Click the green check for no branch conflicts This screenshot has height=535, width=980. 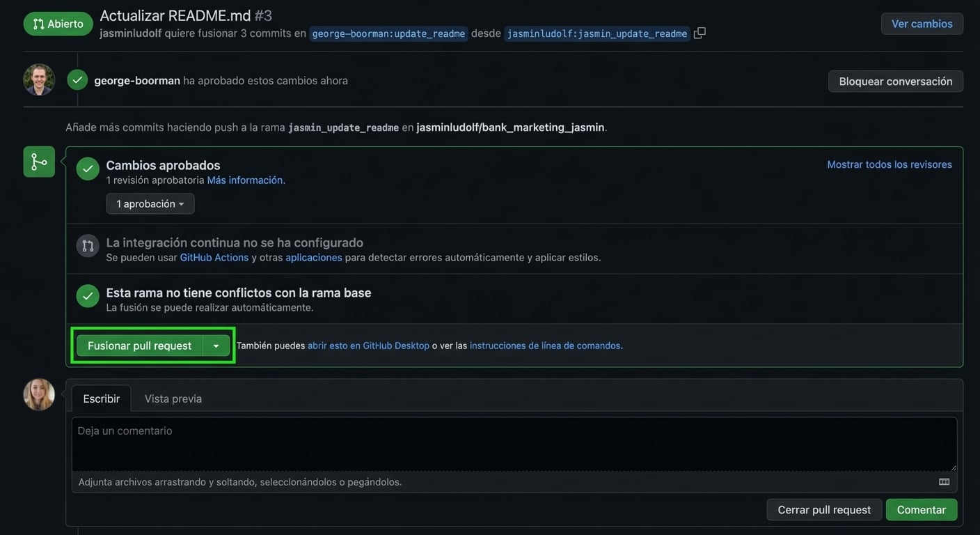click(x=88, y=295)
